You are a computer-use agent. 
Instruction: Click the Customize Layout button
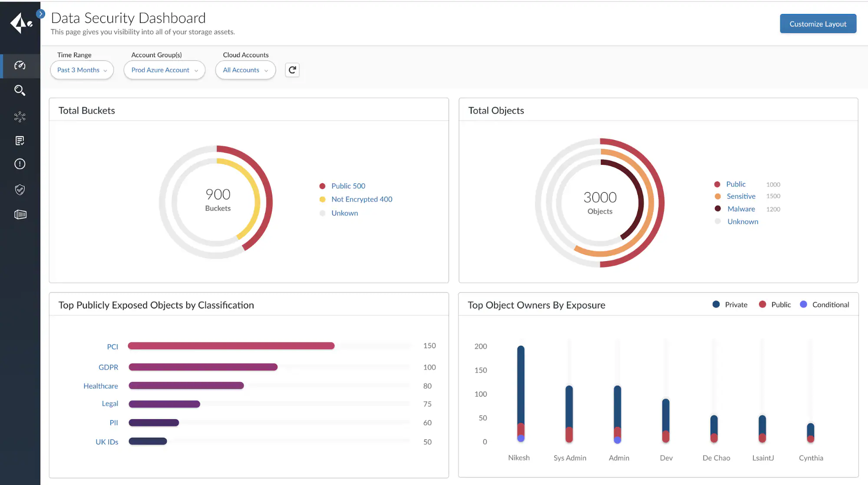pos(818,23)
